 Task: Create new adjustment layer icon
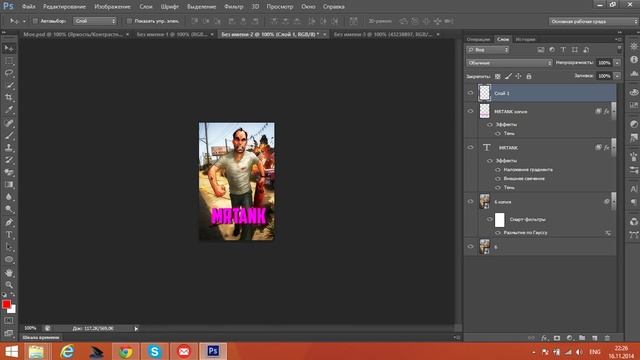(x=570, y=338)
